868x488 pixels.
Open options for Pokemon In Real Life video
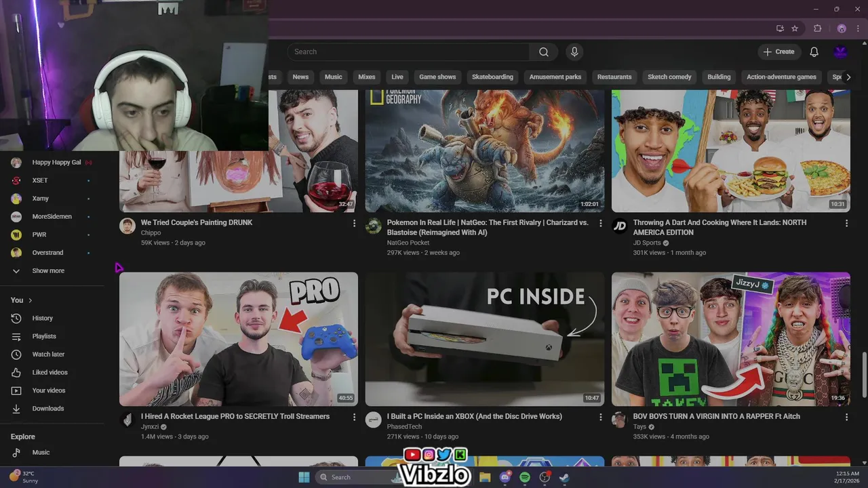tap(600, 223)
